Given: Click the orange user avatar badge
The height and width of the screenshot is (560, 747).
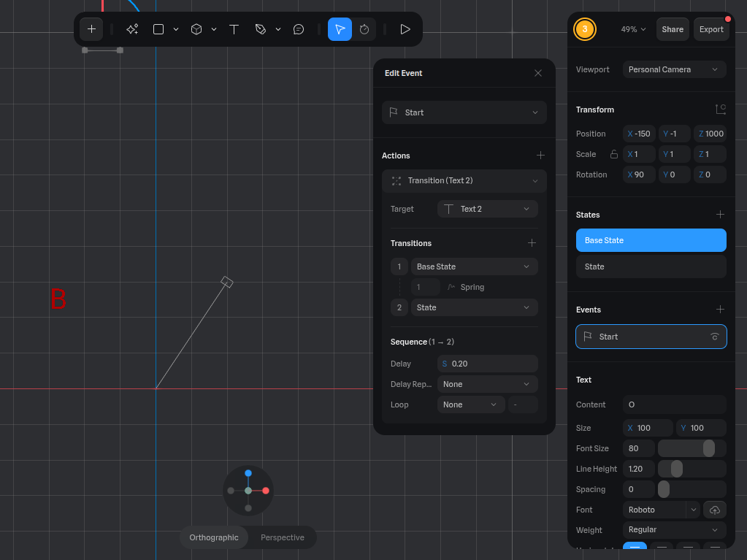Looking at the screenshot, I should click(585, 29).
